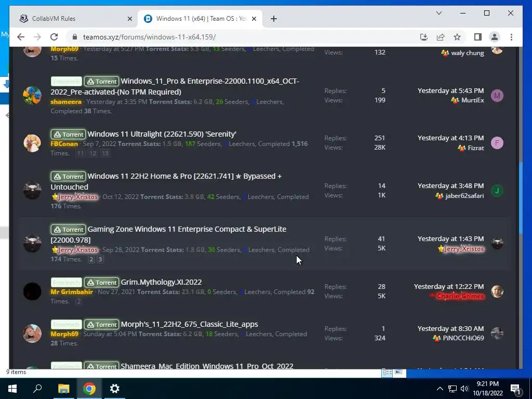Open the volume speaker tray icon
The height and width of the screenshot is (399, 532).
pyautogui.click(x=464, y=389)
